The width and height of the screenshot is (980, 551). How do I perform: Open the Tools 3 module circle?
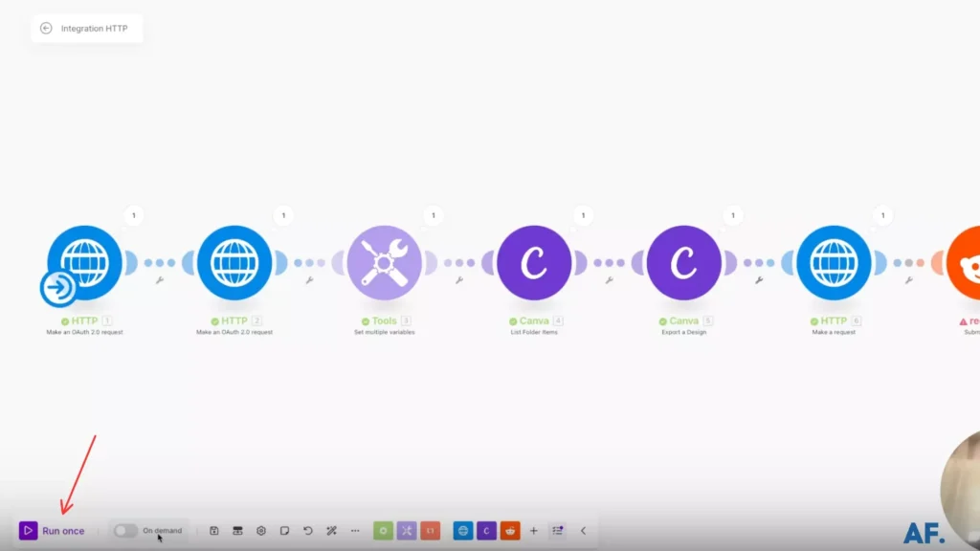(385, 262)
